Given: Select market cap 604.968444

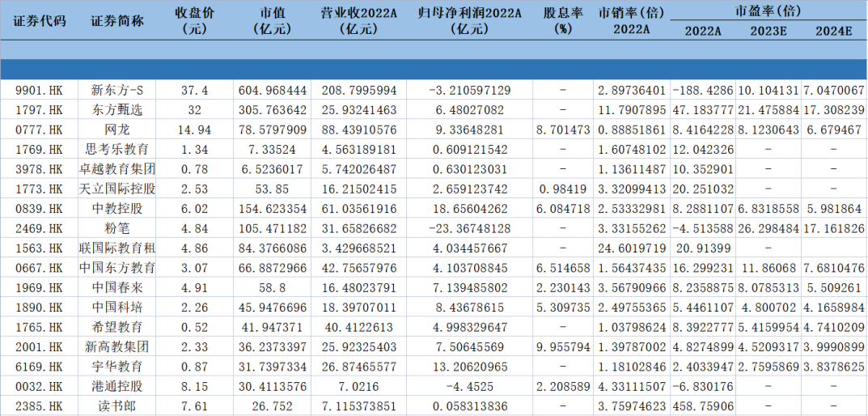Looking at the screenshot, I should coord(272,90).
